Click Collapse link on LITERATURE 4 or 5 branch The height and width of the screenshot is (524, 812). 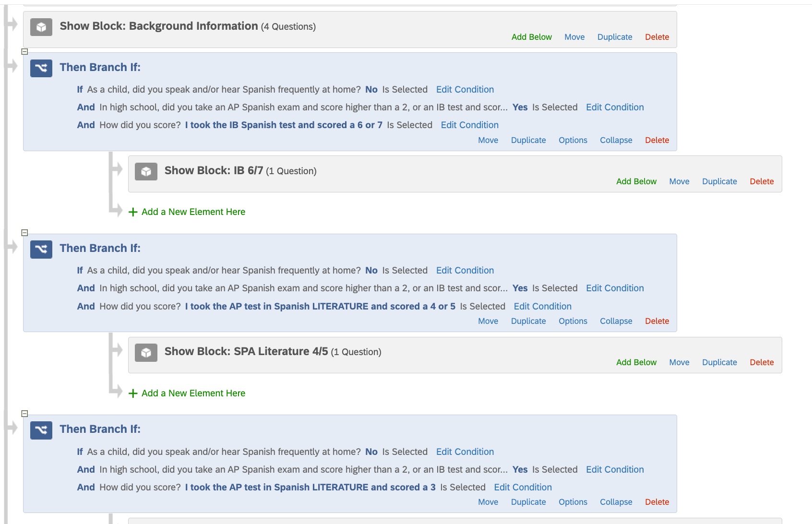point(616,321)
